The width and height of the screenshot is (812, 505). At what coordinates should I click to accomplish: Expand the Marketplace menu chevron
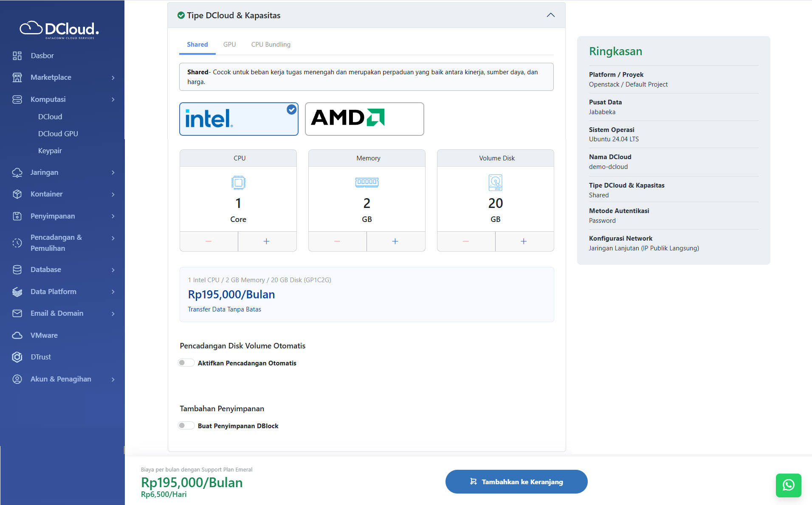(113, 78)
